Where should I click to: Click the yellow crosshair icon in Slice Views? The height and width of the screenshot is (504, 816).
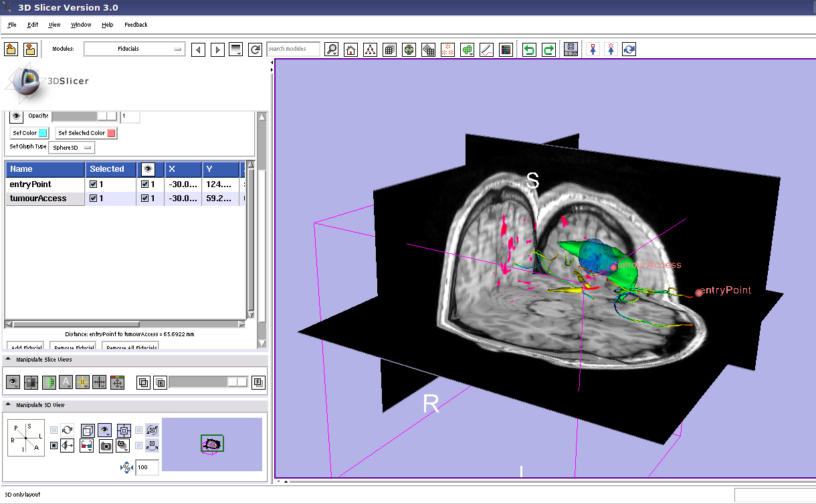pos(83,382)
